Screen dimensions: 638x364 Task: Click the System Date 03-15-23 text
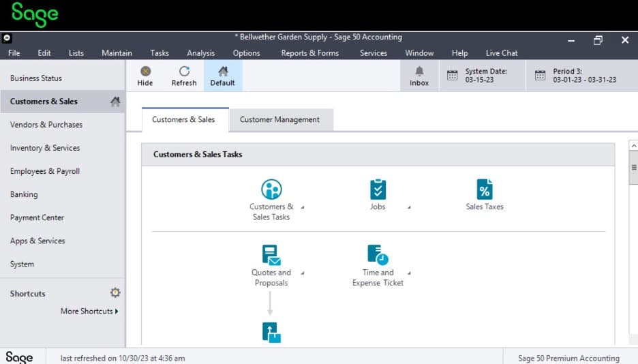(x=486, y=76)
